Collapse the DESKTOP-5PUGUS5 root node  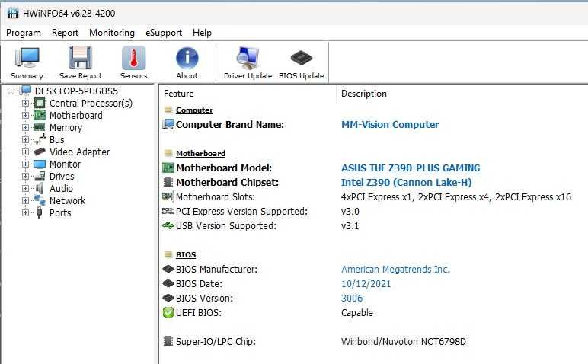tap(11, 91)
